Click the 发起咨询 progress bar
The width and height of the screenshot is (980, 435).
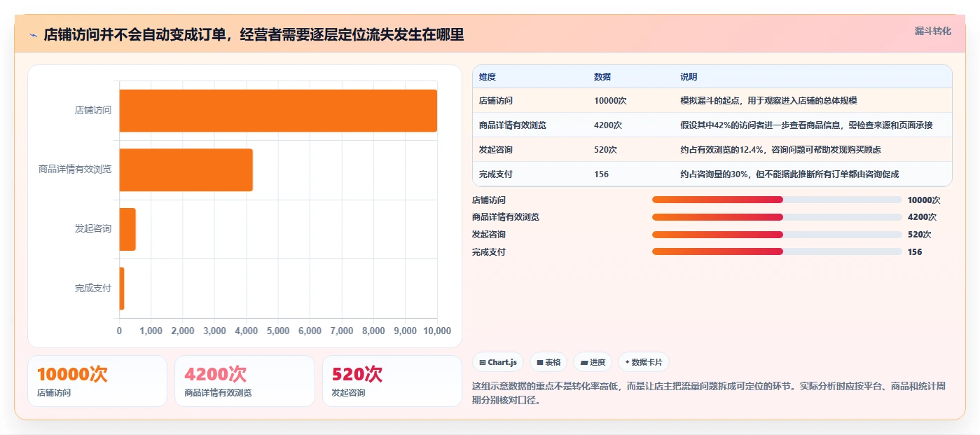(x=777, y=235)
